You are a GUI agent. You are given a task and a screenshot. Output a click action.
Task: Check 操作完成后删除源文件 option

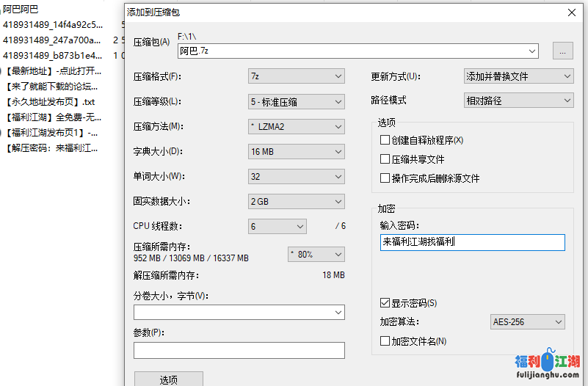click(x=385, y=178)
